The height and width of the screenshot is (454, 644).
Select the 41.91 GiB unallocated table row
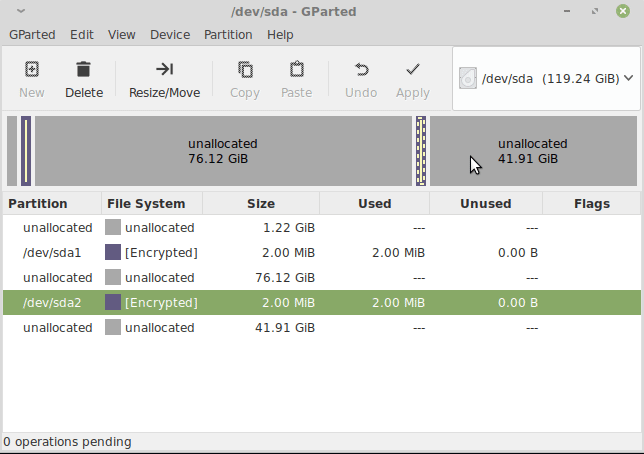[322, 327]
